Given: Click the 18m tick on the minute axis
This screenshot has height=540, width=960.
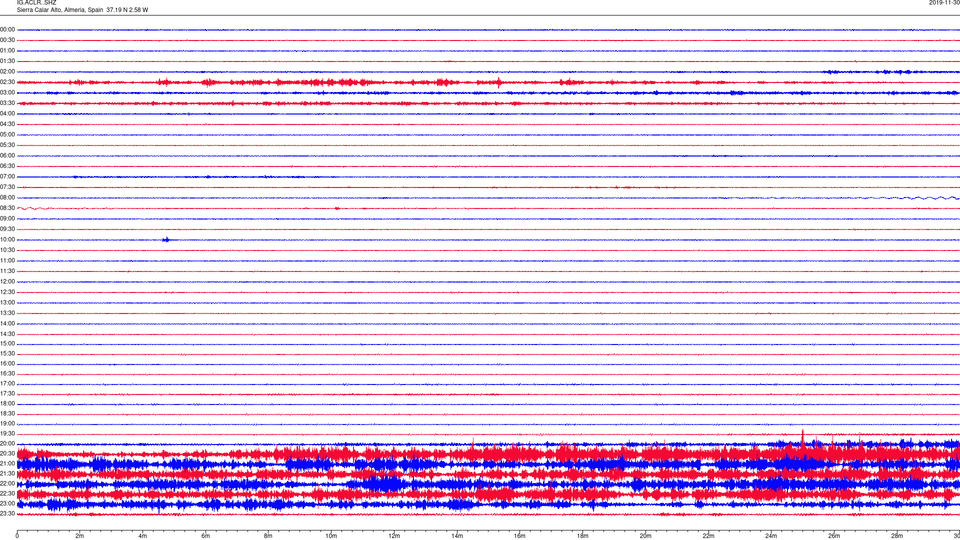Looking at the screenshot, I should [x=582, y=536].
